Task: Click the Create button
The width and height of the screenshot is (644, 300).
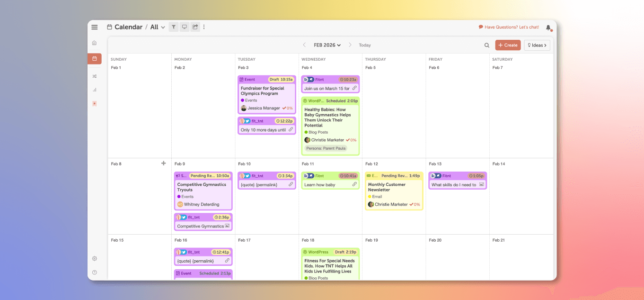Action: (508, 45)
